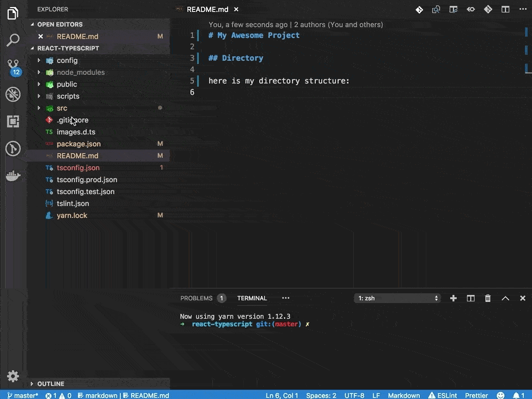The height and width of the screenshot is (399, 532).
Task: Close the terminal panel
Action: coord(522,298)
